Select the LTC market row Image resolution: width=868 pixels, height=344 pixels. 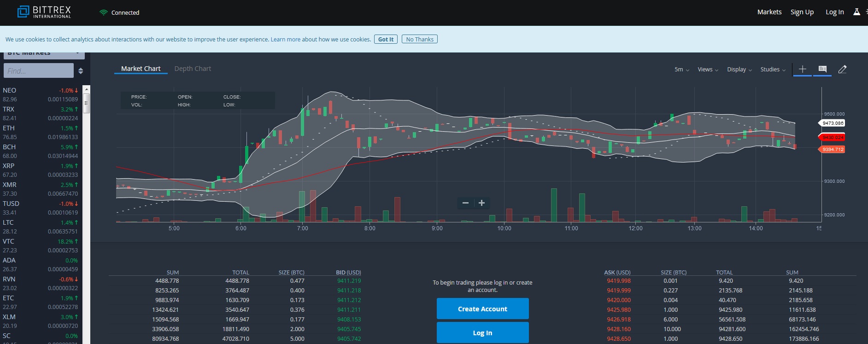[41, 227]
